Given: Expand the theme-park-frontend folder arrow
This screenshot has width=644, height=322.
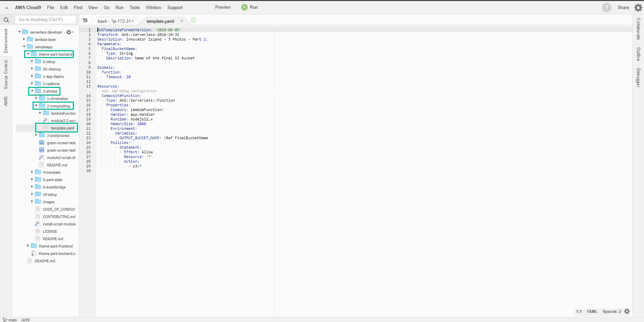Looking at the screenshot, I should click(x=28, y=246).
